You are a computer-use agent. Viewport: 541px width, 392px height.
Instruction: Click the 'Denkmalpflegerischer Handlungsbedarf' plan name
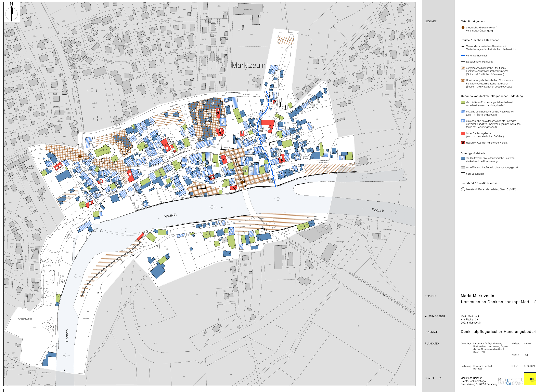pos(498,332)
